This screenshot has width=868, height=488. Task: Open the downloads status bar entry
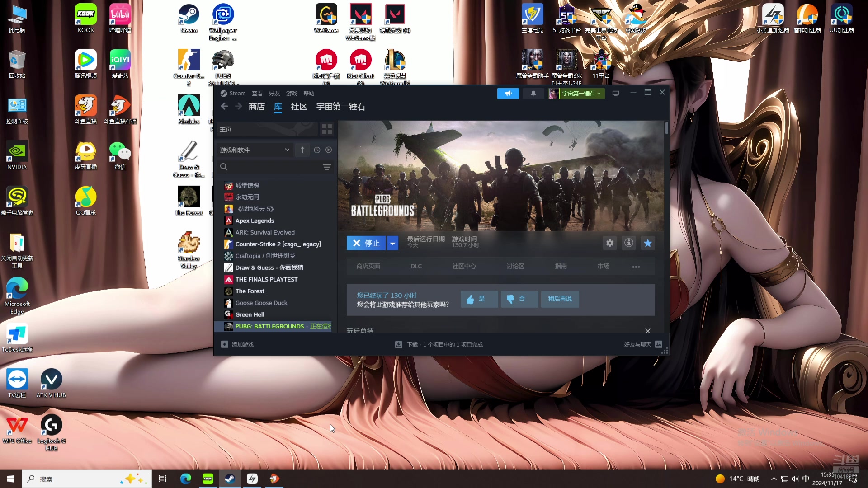439,345
